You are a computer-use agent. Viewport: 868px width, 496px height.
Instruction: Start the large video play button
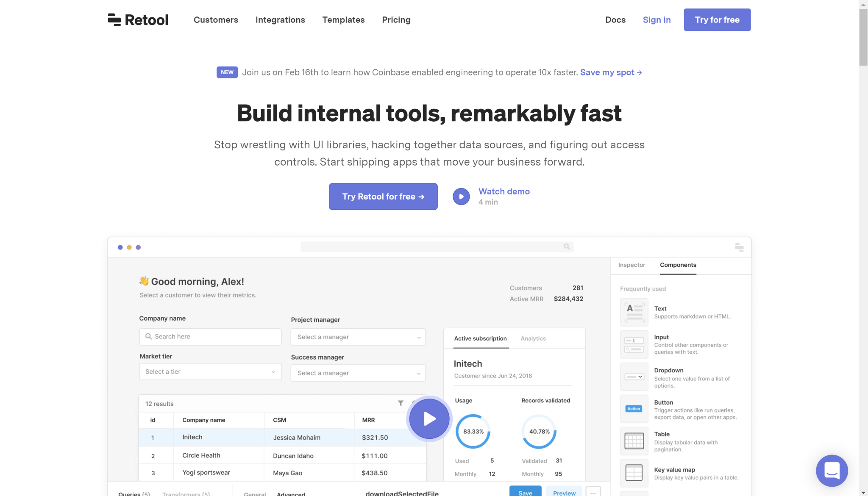(429, 419)
